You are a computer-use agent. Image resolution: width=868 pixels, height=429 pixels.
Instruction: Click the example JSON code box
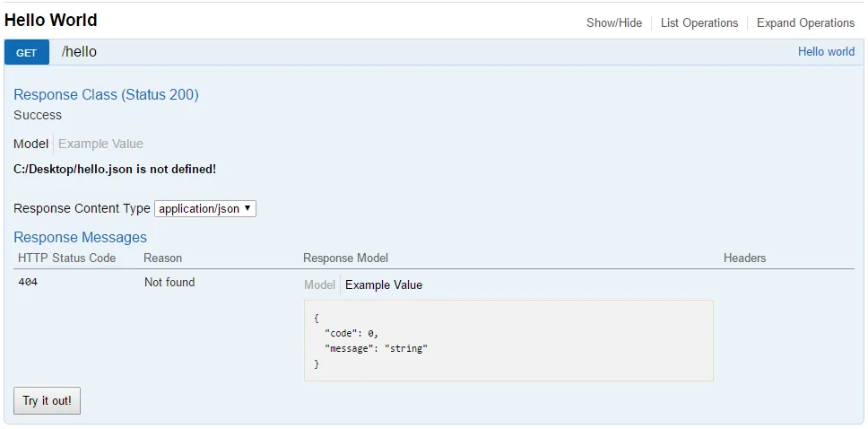(x=508, y=340)
